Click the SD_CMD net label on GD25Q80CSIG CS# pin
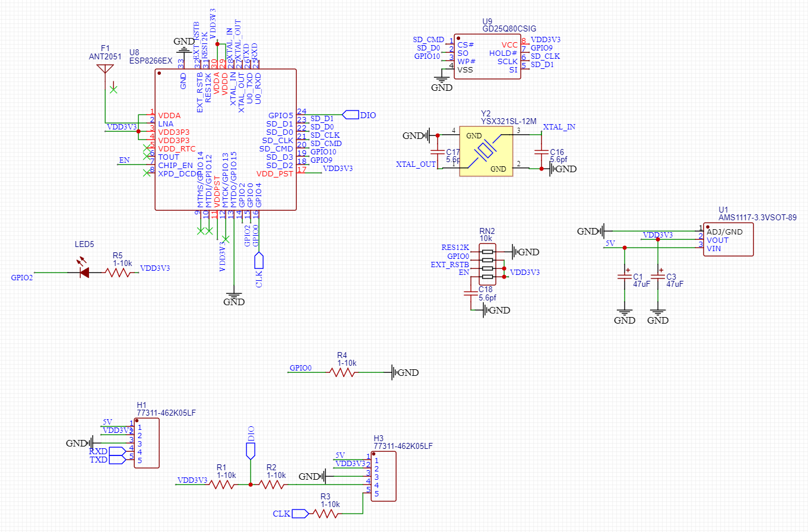The image size is (808, 532). pos(428,40)
